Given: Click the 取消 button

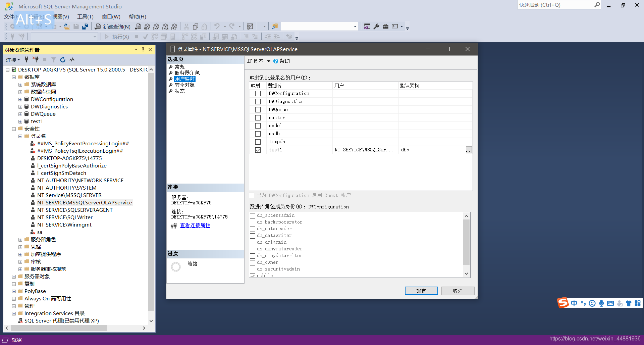Looking at the screenshot, I should (458, 291).
